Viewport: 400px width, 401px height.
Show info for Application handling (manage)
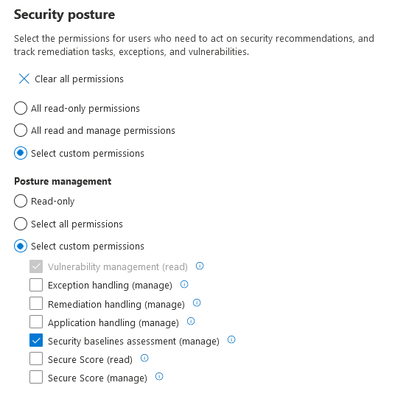click(191, 321)
